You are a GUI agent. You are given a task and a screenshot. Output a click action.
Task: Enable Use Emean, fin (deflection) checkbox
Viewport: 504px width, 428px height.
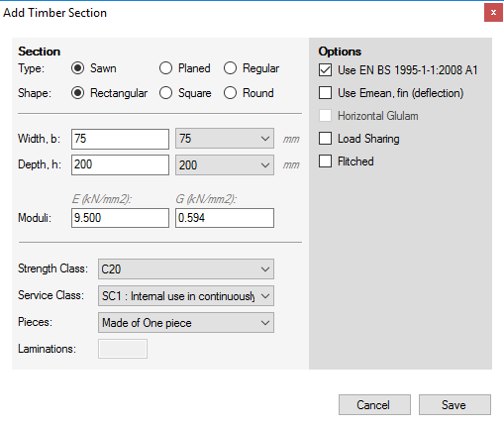coord(325,93)
